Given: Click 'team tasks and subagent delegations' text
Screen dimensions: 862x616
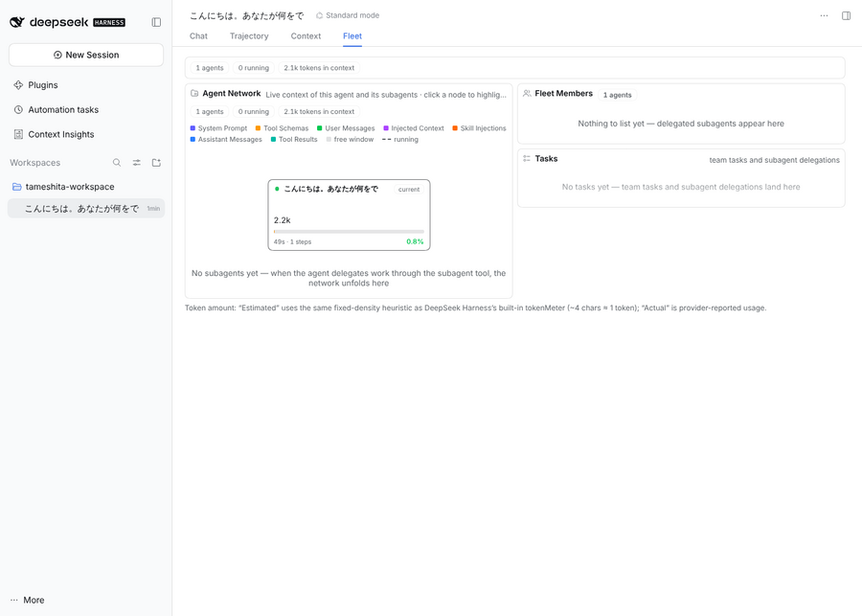Looking at the screenshot, I should point(775,160).
